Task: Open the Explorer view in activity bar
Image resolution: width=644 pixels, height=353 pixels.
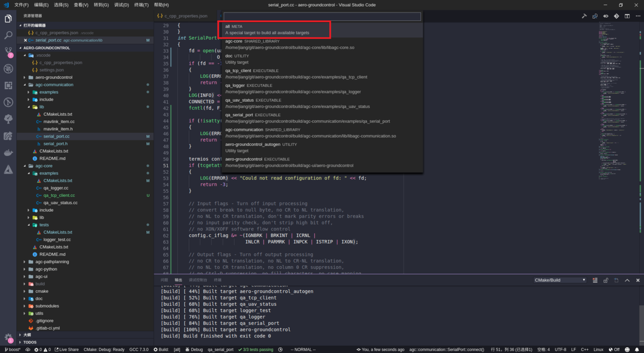Action: pos(8,19)
